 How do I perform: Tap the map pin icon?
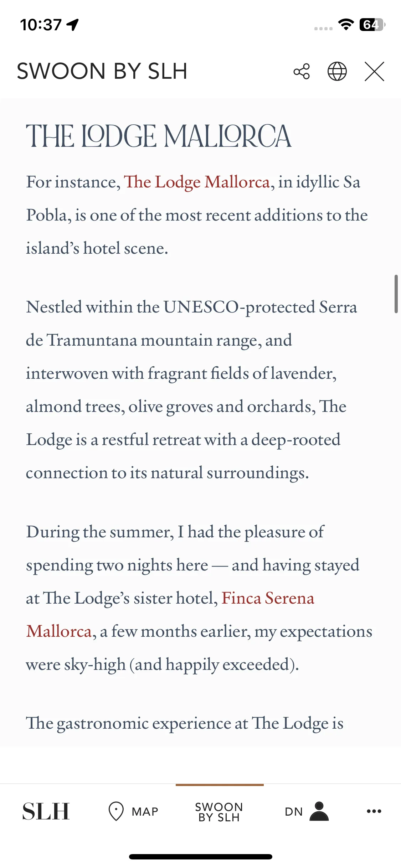tap(116, 811)
